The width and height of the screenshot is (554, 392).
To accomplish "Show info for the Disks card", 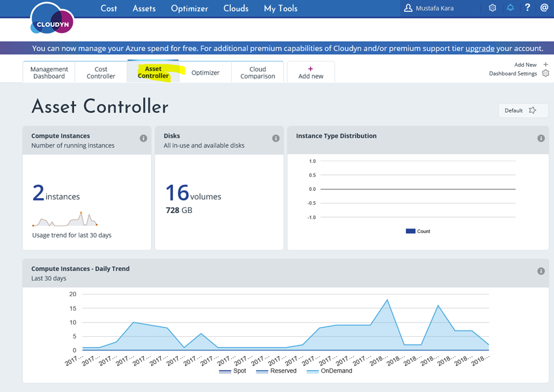I will click(x=276, y=138).
